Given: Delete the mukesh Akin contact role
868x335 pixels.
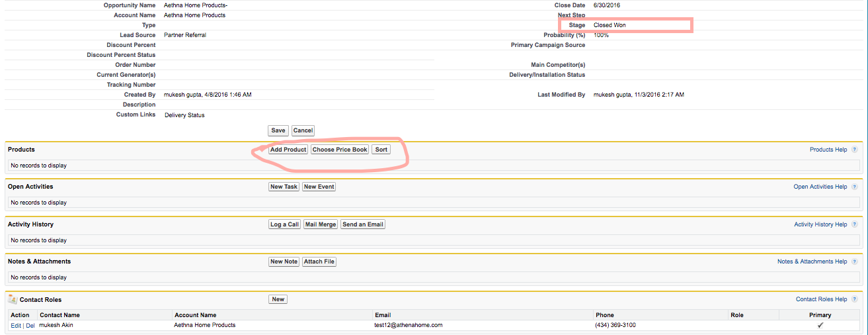Looking at the screenshot, I should pyautogui.click(x=30, y=326).
